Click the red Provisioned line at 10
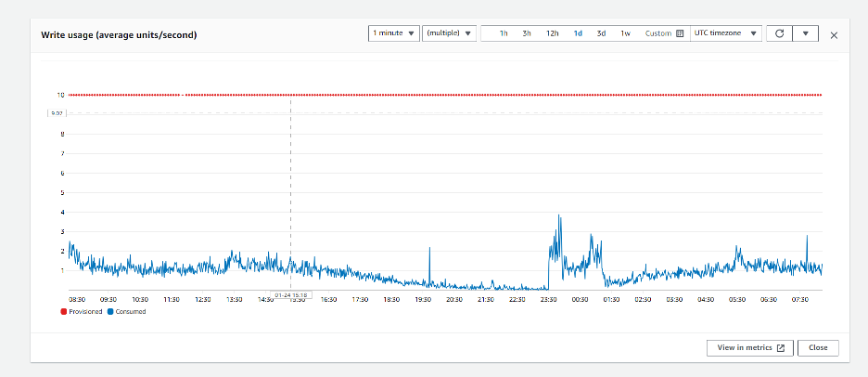This screenshot has width=868, height=377. [443, 95]
